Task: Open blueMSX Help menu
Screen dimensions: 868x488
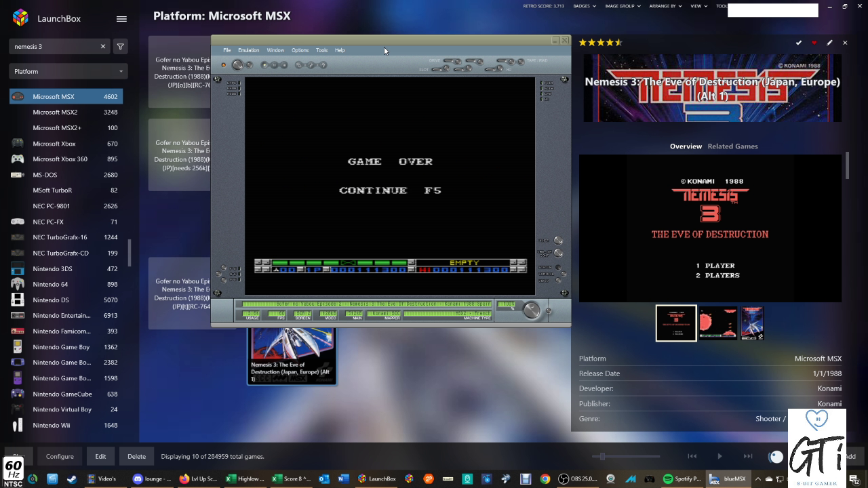Action: click(340, 50)
